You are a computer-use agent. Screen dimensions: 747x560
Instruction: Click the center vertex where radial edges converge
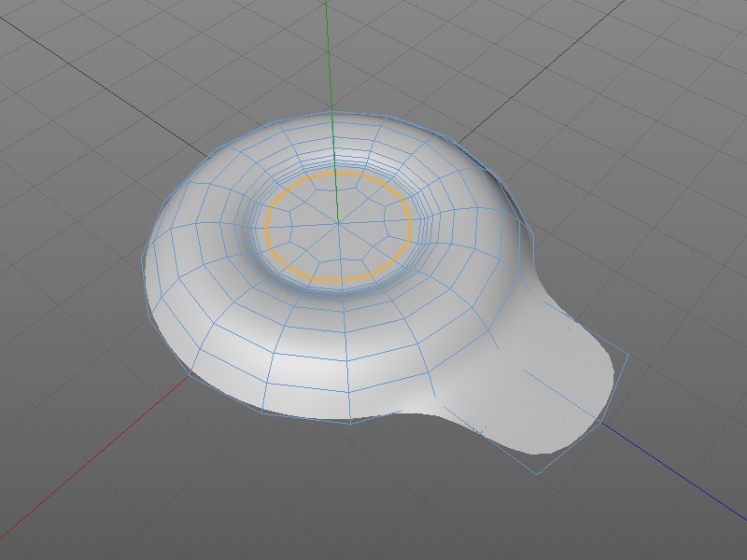tap(337, 224)
